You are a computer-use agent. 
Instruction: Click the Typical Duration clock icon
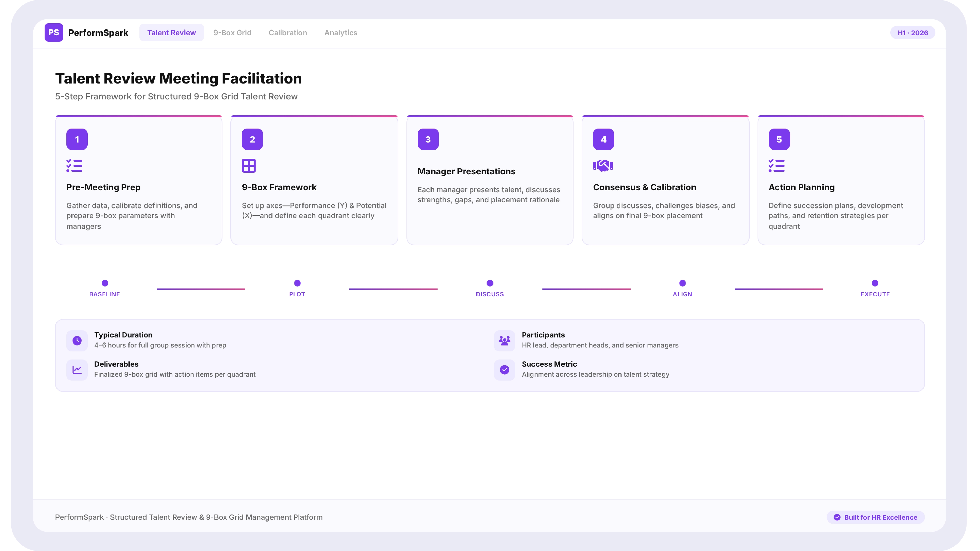[77, 340]
